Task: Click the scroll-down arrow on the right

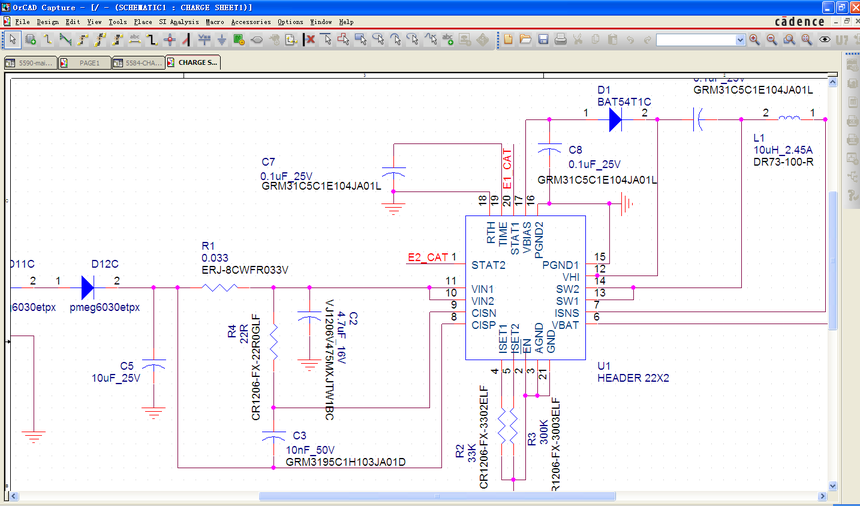Action: point(833,486)
